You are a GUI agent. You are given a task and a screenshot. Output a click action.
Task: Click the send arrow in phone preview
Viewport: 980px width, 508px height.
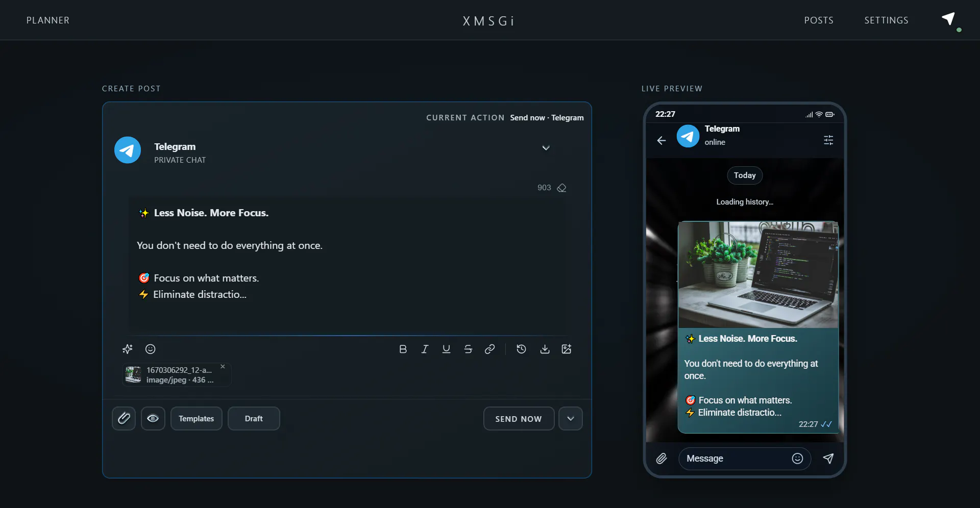828,459
